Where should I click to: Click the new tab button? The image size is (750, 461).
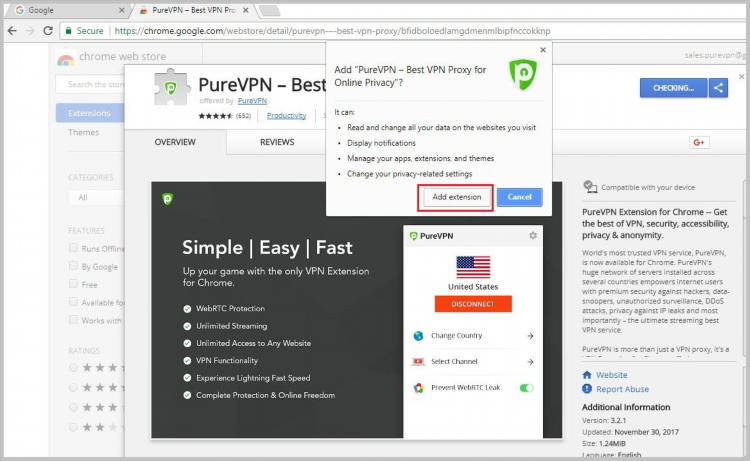[x=269, y=10]
